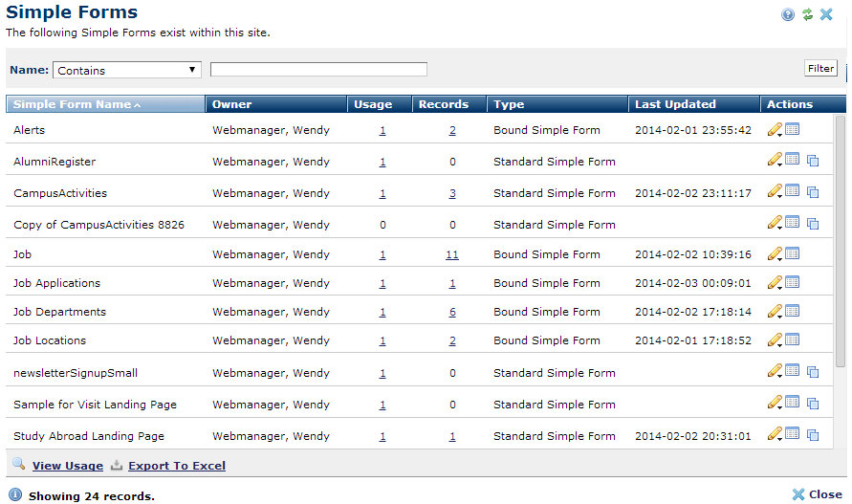
Task: Click the Filter button
Action: click(x=820, y=69)
